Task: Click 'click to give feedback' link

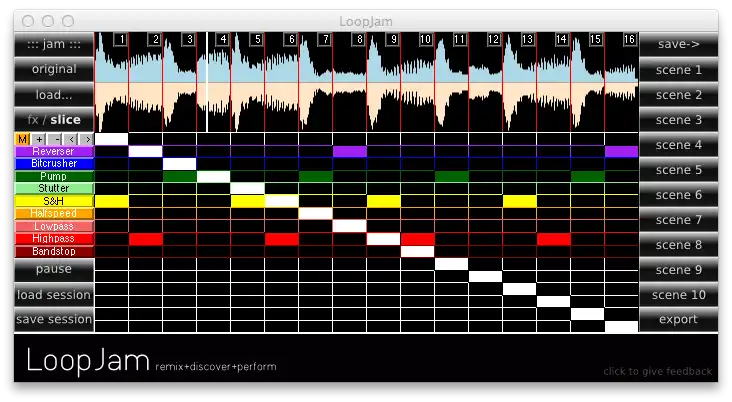Action: 658,371
